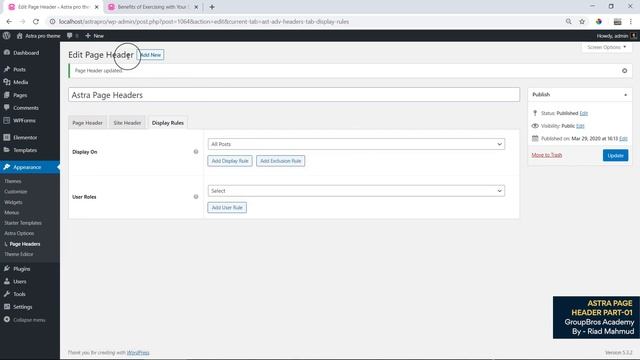Open Users menu in sidebar
The width and height of the screenshot is (640, 360).
click(20, 282)
